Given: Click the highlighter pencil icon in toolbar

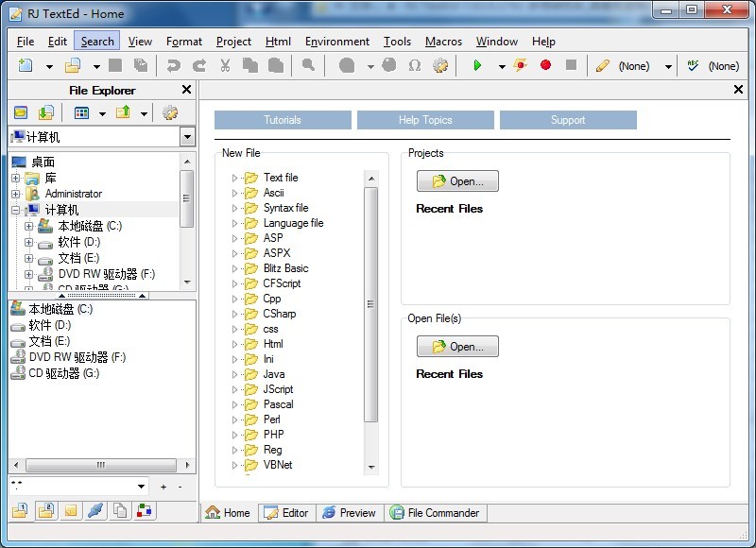Looking at the screenshot, I should [602, 65].
